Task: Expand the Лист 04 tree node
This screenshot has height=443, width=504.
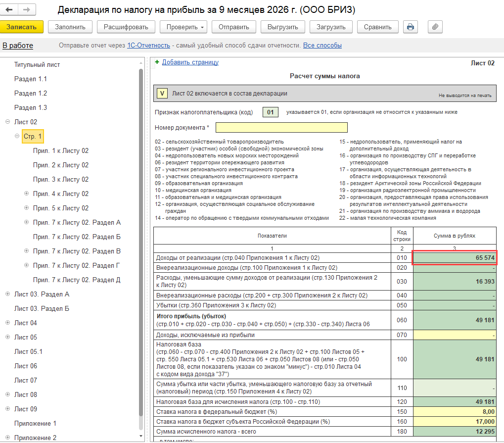Action: pyautogui.click(x=8, y=322)
